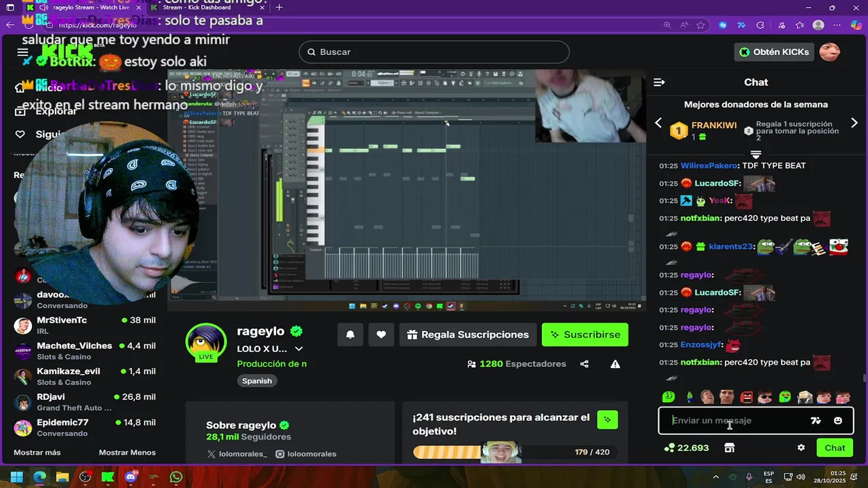Go to previous top donor slide

(x=658, y=123)
